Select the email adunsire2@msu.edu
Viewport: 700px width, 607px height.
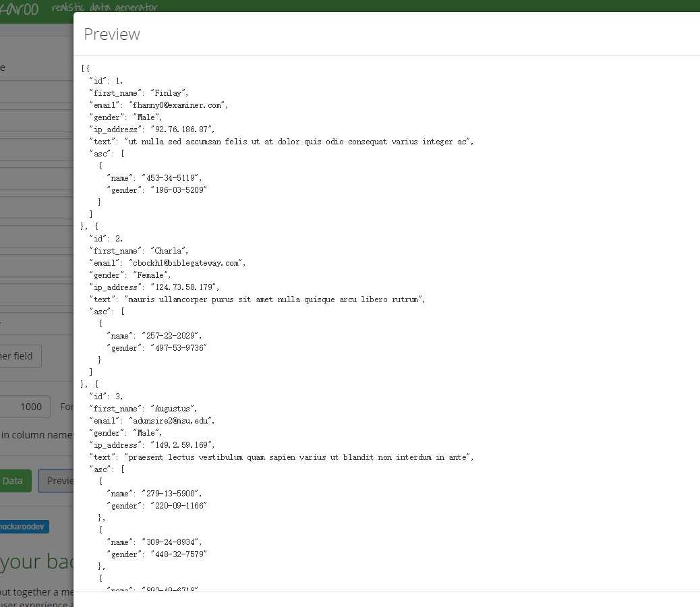[172, 421]
